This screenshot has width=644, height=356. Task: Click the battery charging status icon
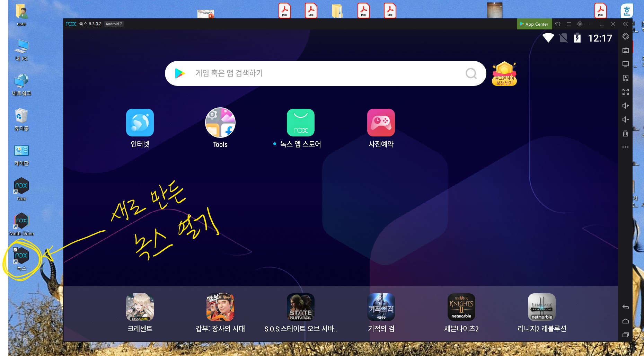point(577,38)
